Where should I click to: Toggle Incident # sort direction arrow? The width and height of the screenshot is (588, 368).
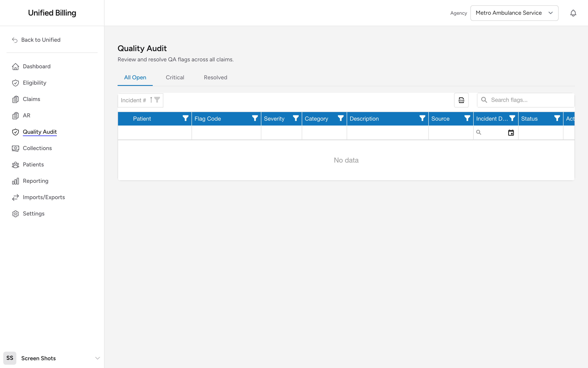coord(151,100)
